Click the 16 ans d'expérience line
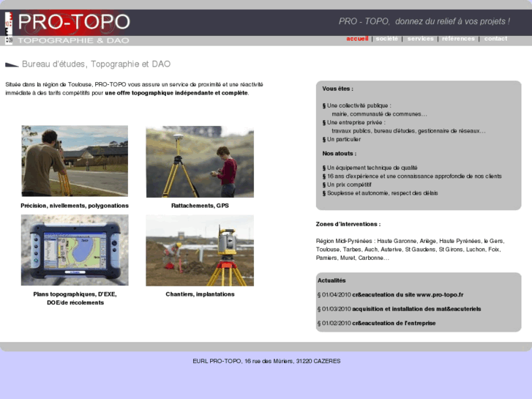 [x=412, y=176]
